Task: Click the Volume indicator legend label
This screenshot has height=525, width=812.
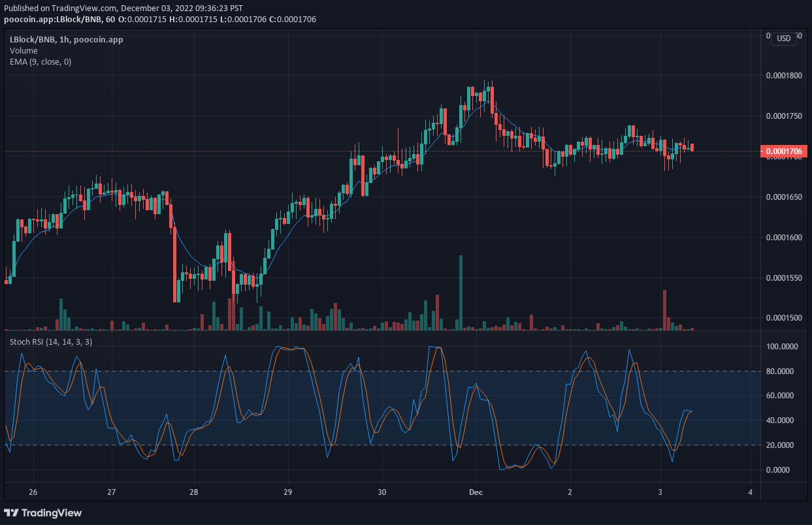Action: pyautogui.click(x=24, y=51)
